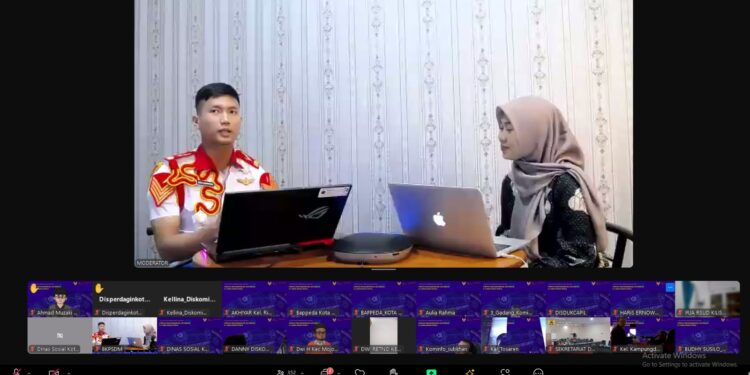The image size is (750, 375).
Task: Click the BUDHY SUSILO name label
Action: 706,350
